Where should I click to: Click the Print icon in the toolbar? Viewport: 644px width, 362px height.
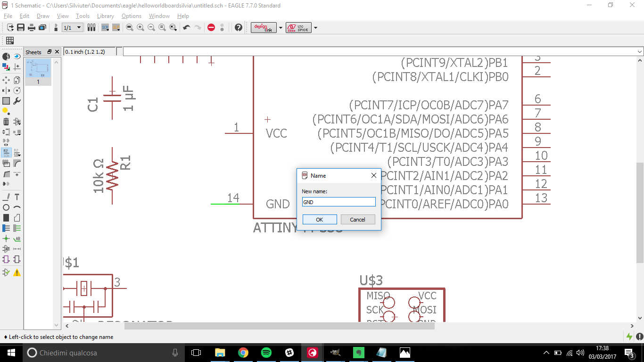coord(32,27)
